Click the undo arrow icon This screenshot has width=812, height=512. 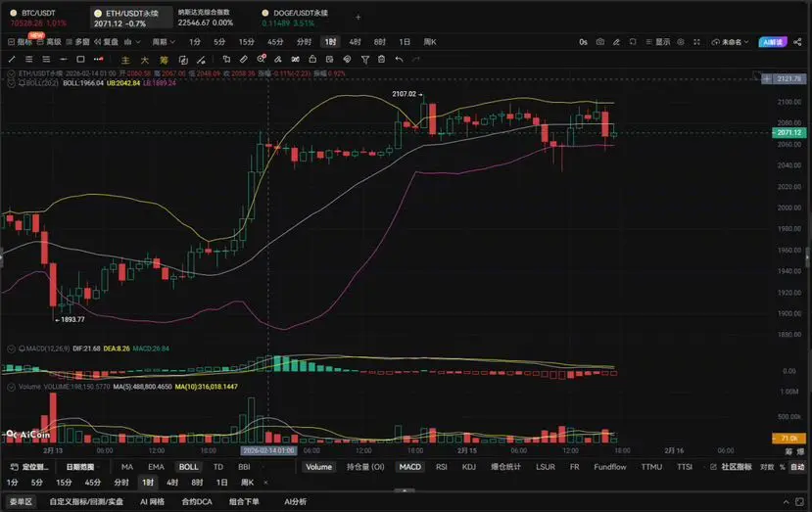(x=399, y=60)
